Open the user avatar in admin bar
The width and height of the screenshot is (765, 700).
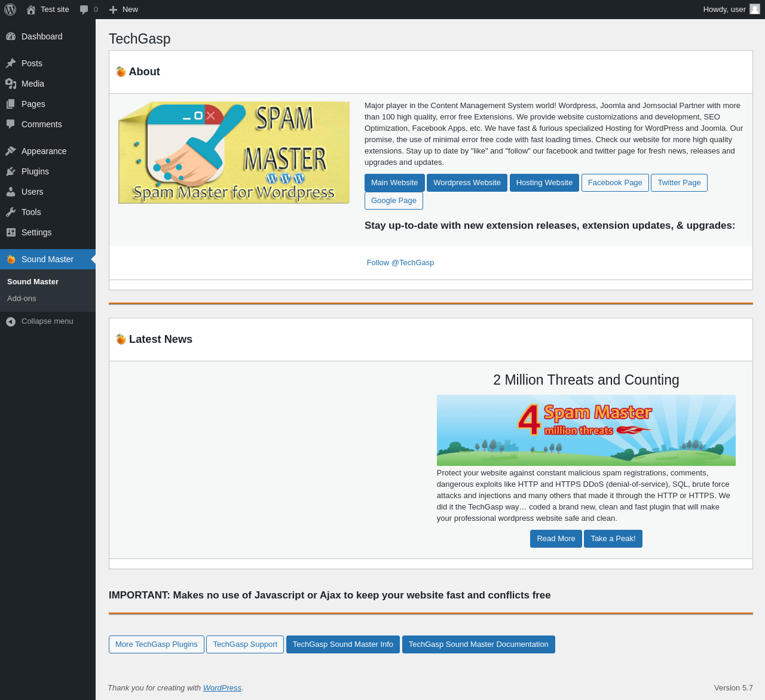pyautogui.click(x=755, y=9)
